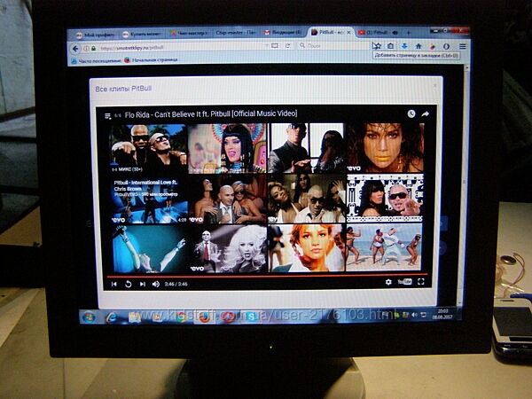Open the Windows Start menu

coord(89,317)
